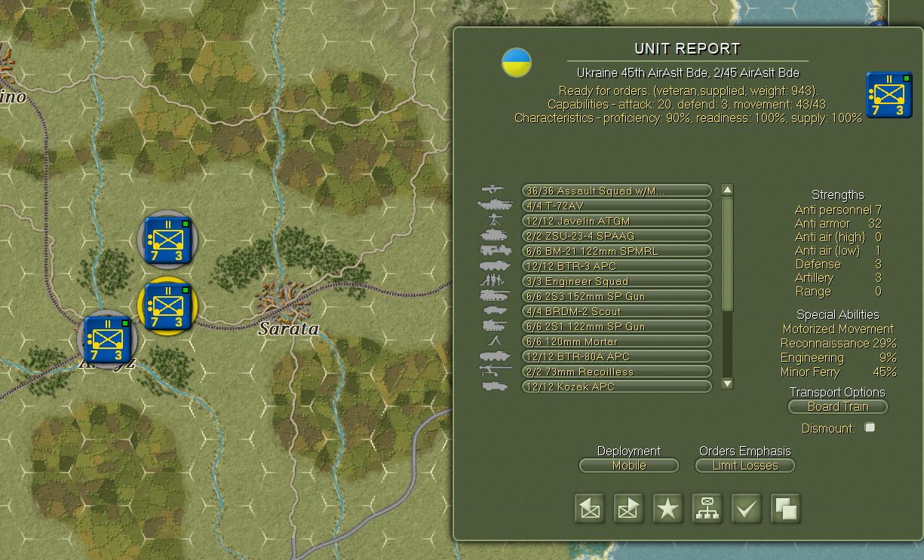Image resolution: width=924 pixels, height=560 pixels.
Task: Select the previous unit envelope icon
Action: tap(589, 508)
